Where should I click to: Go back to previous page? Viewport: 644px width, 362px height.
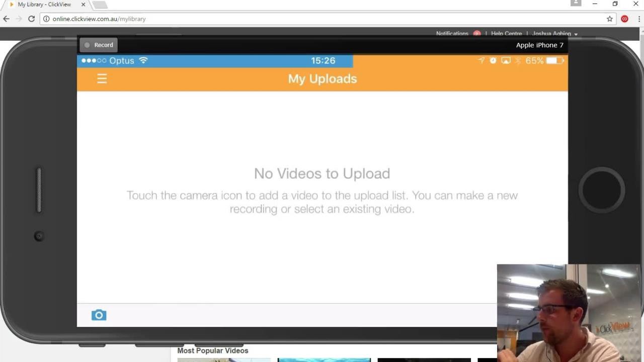(6, 19)
